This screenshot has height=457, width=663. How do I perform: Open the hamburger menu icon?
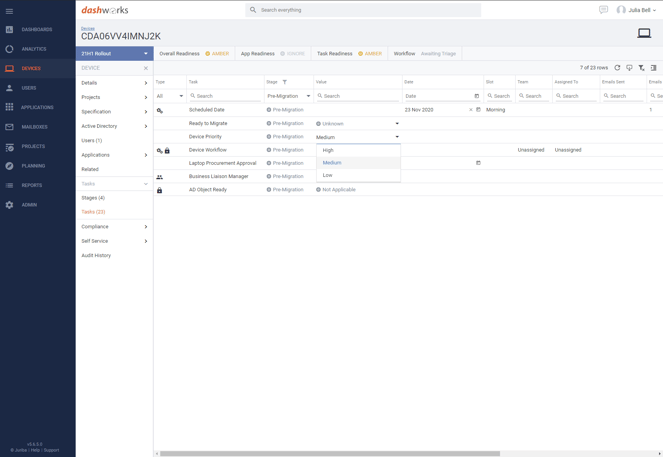click(x=9, y=11)
